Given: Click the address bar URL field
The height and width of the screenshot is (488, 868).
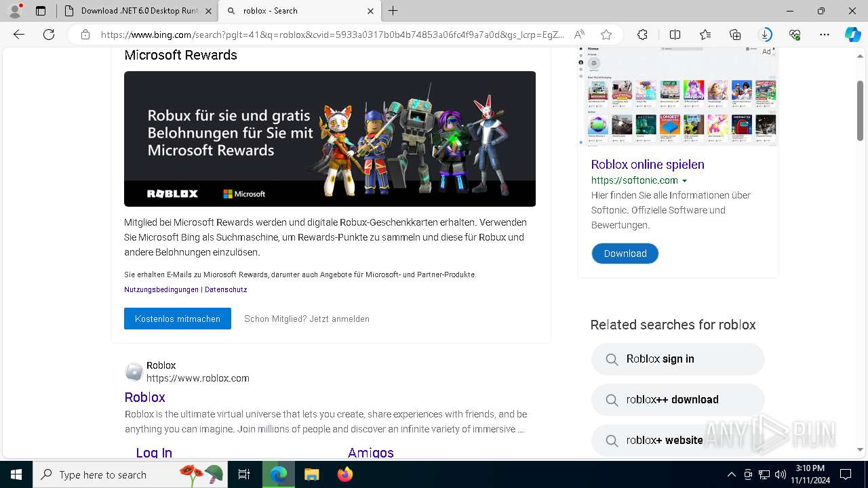Looking at the screenshot, I should [332, 35].
